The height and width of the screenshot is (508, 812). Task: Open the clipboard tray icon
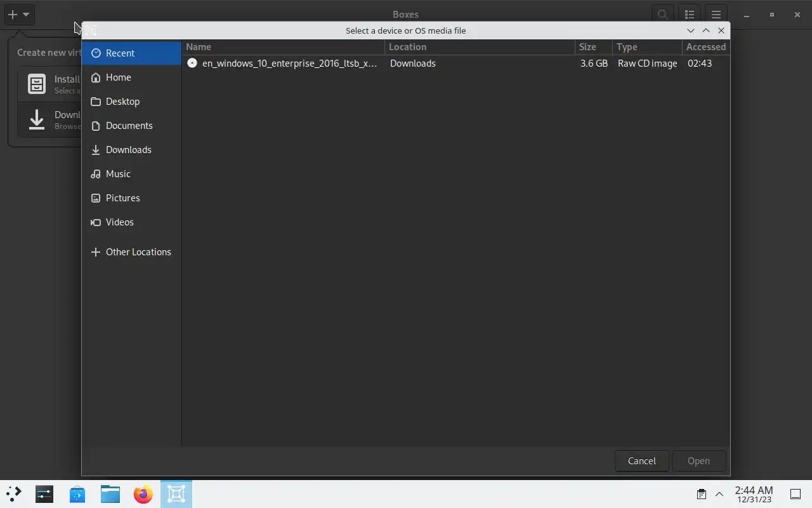pyautogui.click(x=701, y=494)
